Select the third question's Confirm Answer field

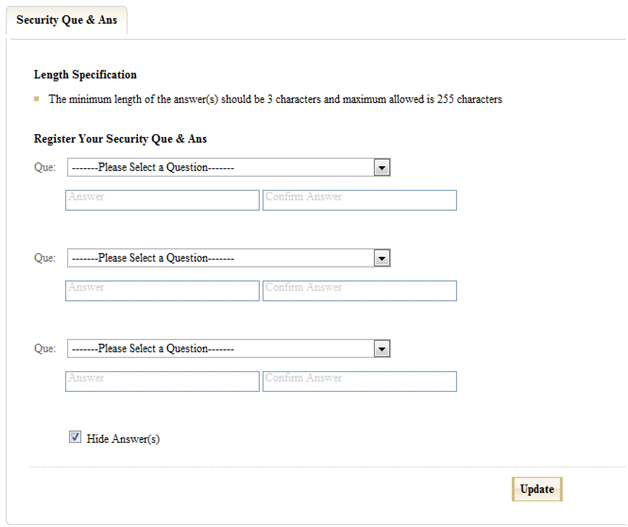pyautogui.click(x=359, y=381)
